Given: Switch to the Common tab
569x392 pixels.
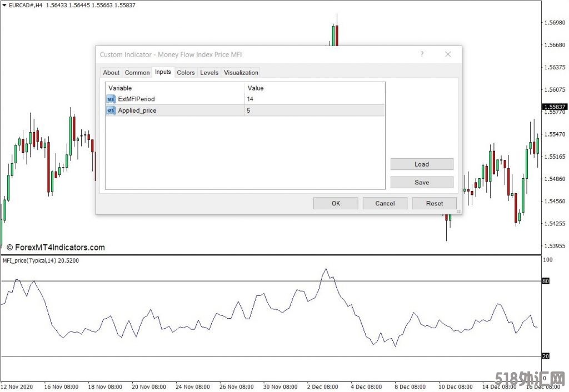Looking at the screenshot, I should pyautogui.click(x=137, y=73).
